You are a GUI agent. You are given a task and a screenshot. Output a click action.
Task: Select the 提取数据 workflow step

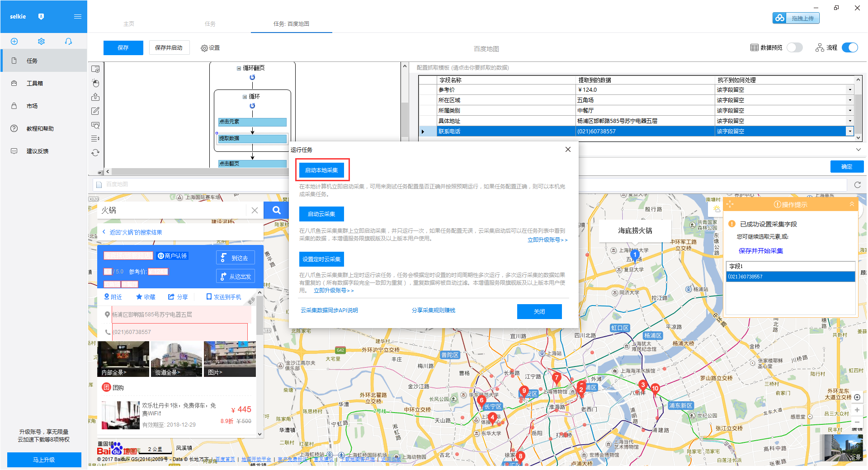(252, 139)
